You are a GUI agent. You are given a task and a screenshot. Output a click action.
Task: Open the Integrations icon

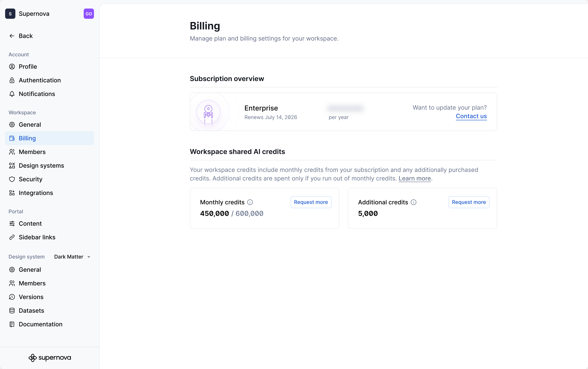tap(12, 193)
